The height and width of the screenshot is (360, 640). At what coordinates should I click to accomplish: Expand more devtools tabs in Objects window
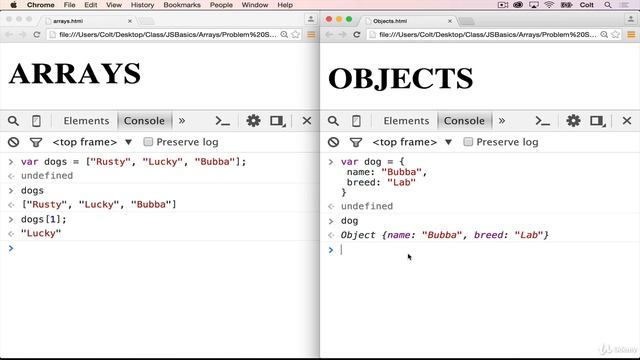(502, 121)
